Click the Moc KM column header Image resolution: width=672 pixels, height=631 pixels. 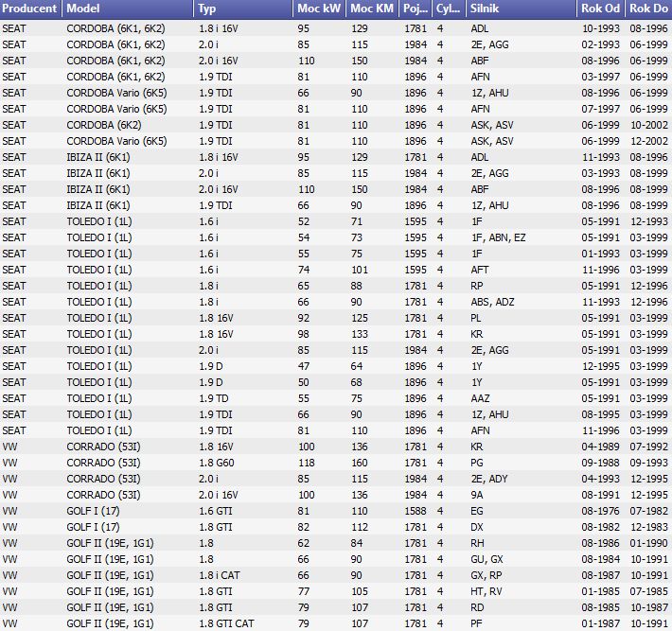tap(372, 9)
